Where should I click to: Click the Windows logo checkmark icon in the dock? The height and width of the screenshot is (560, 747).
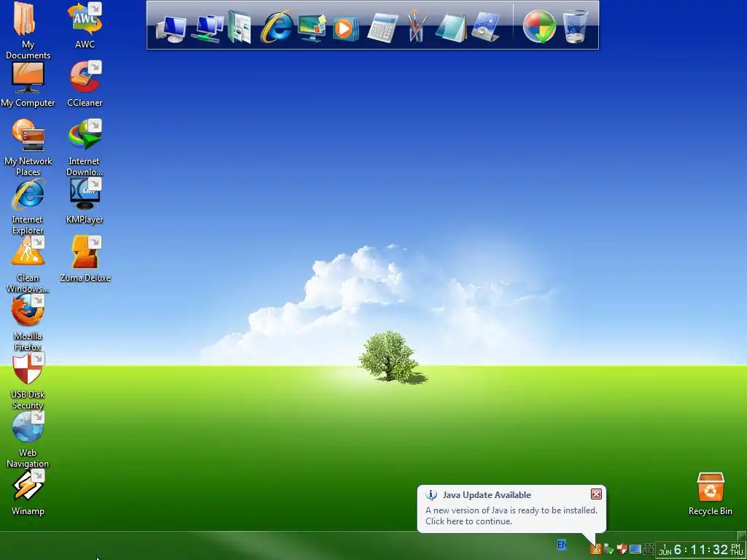point(539,27)
